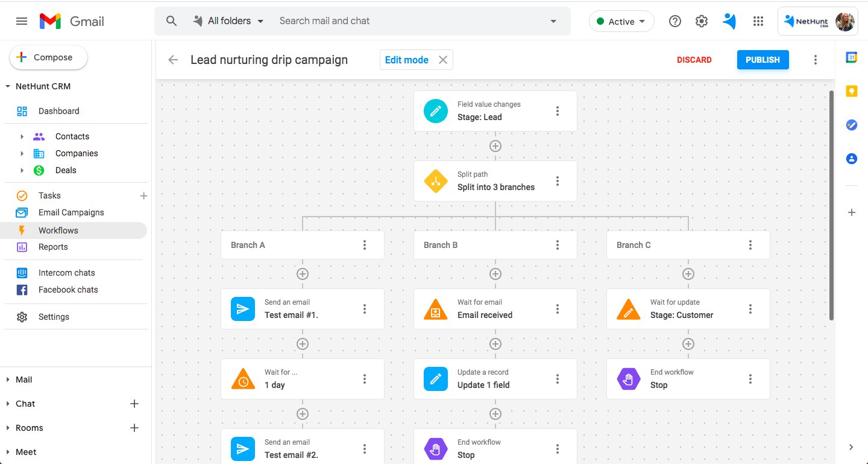Click the Search mail and chat field
The width and height of the screenshot is (868, 464).
(x=410, y=21)
